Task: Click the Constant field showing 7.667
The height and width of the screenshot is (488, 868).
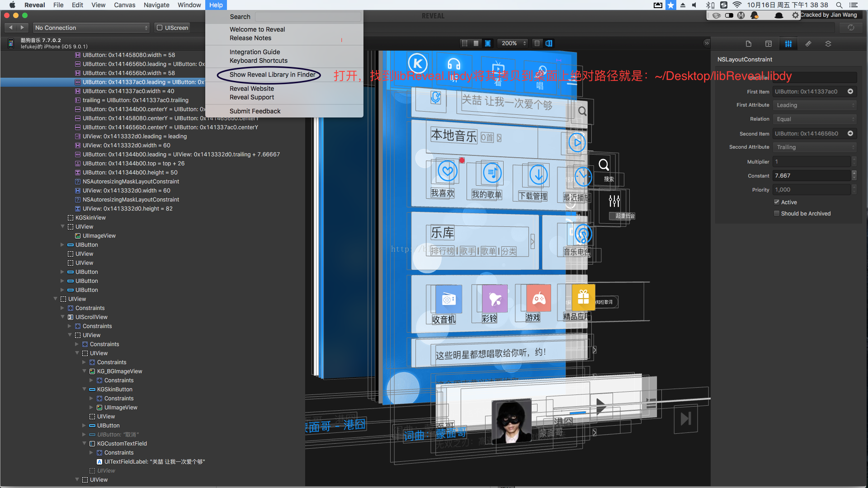Action: [x=811, y=176]
